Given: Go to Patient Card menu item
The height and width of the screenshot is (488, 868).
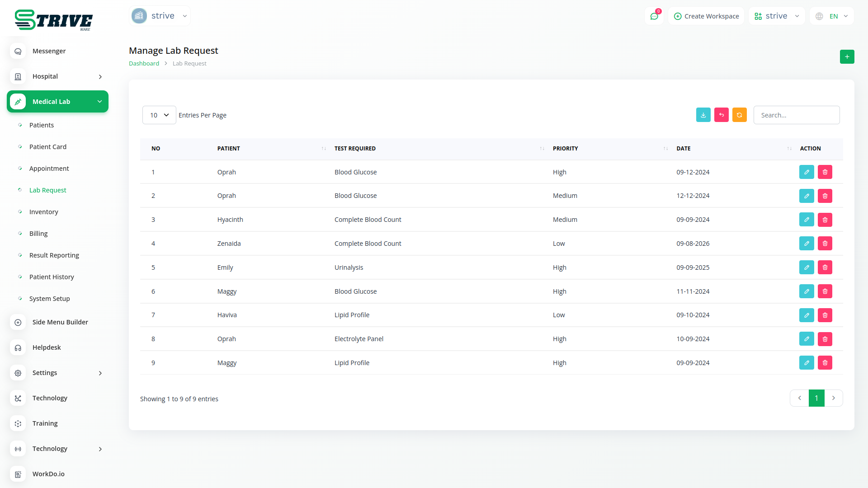Looking at the screenshot, I should tap(47, 147).
